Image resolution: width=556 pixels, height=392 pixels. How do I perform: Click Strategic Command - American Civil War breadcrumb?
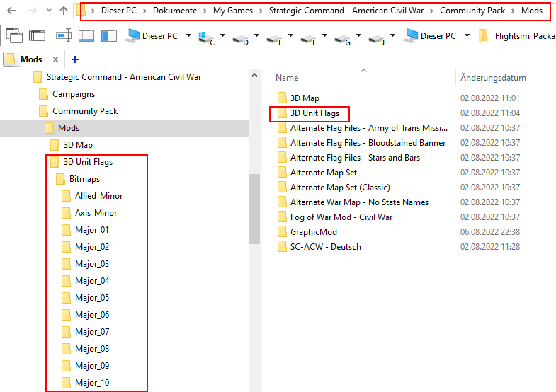click(346, 11)
